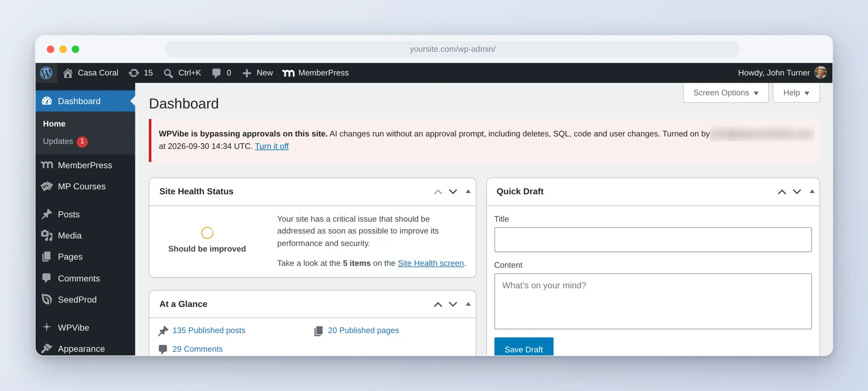
Task: Open the Site Health screen link
Action: (431, 263)
